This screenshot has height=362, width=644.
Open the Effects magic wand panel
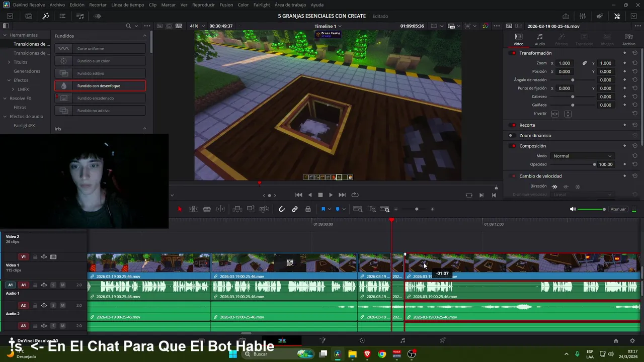tap(46, 16)
